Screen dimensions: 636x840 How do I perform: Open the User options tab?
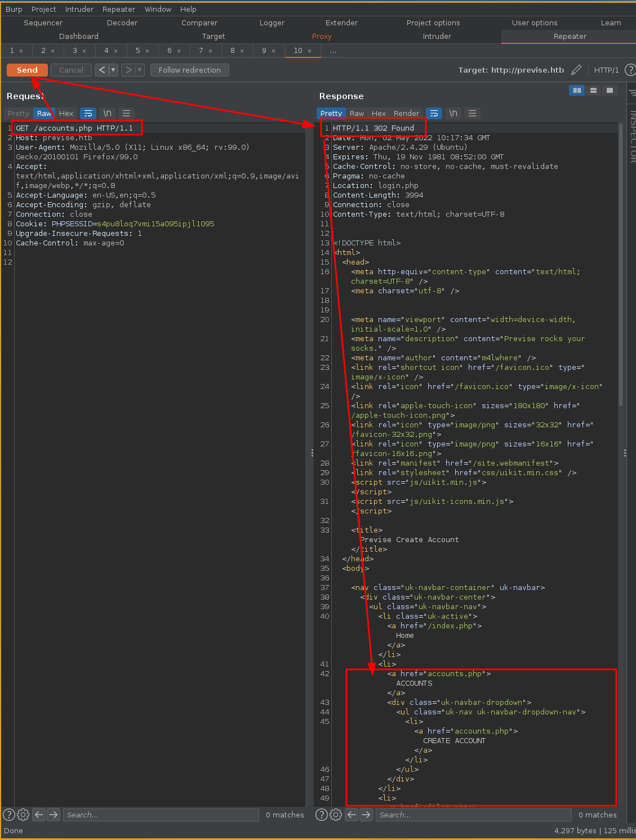pyautogui.click(x=535, y=23)
